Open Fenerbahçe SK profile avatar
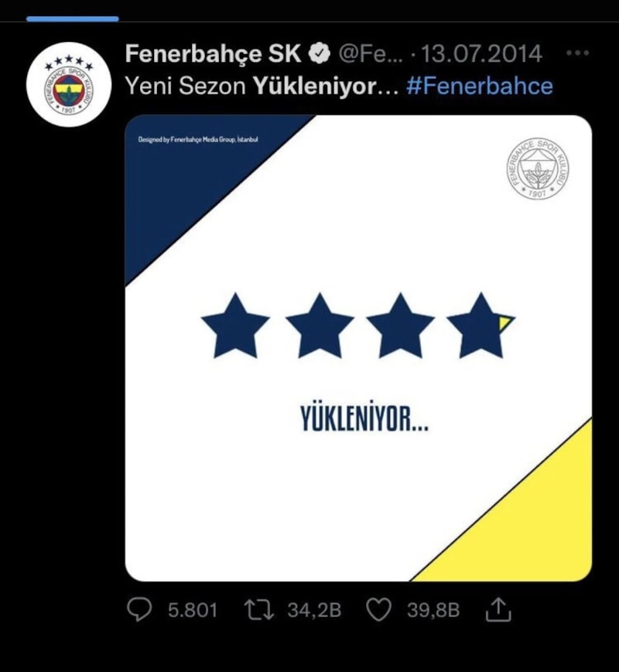Screen dimensions: 619x672 point(69,84)
